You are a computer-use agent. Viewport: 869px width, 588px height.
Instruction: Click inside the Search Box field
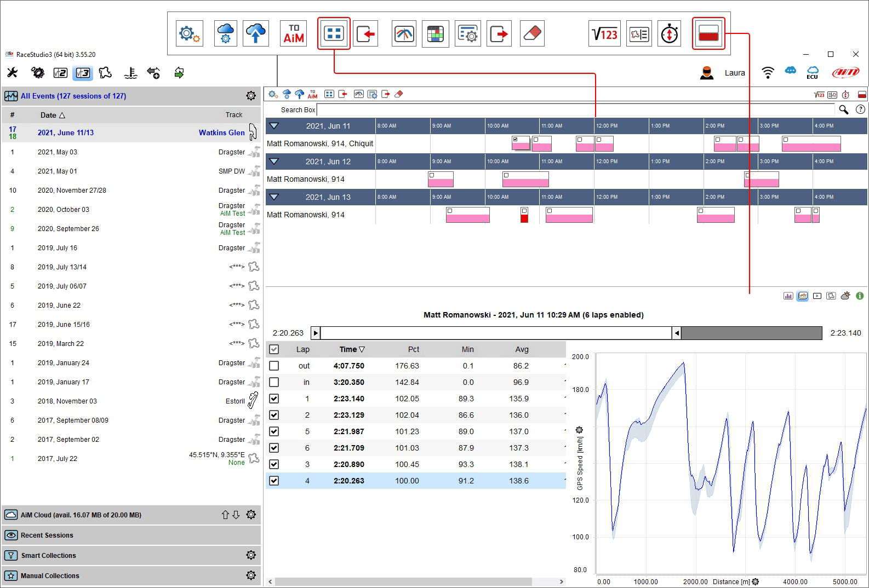click(x=576, y=110)
